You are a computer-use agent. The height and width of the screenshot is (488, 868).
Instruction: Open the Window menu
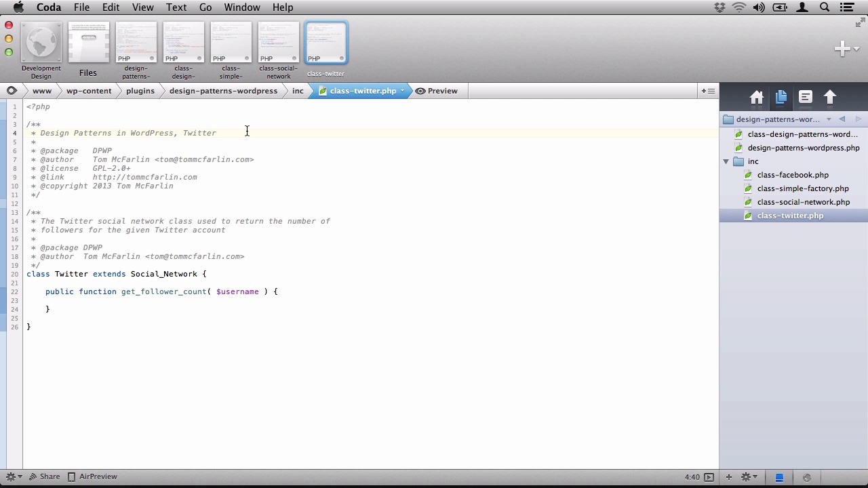point(242,7)
